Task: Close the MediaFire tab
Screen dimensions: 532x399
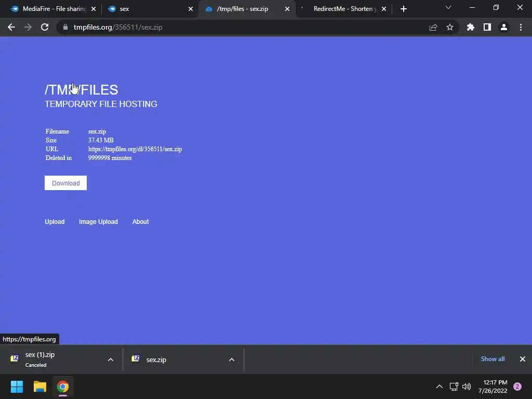Action: tap(94, 9)
